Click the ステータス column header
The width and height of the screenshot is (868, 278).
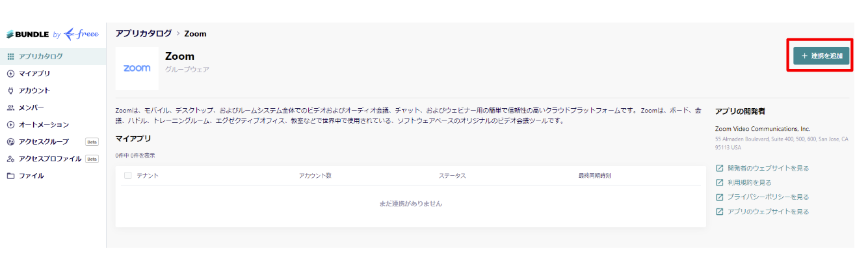point(452,176)
